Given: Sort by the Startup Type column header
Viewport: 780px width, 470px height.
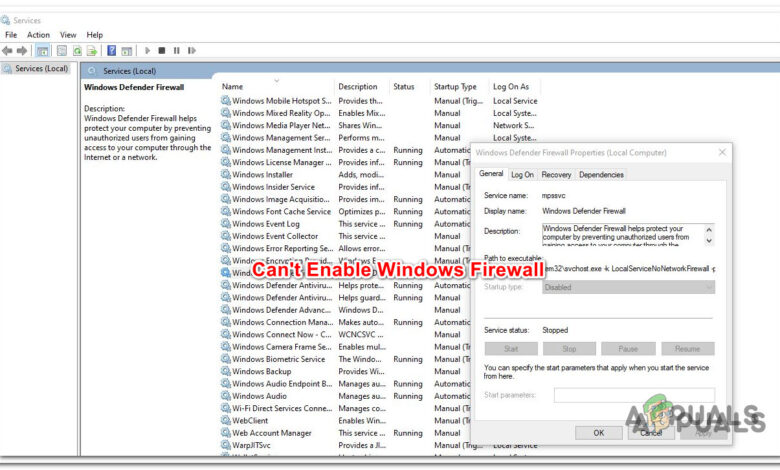Looking at the screenshot, I should (x=455, y=87).
